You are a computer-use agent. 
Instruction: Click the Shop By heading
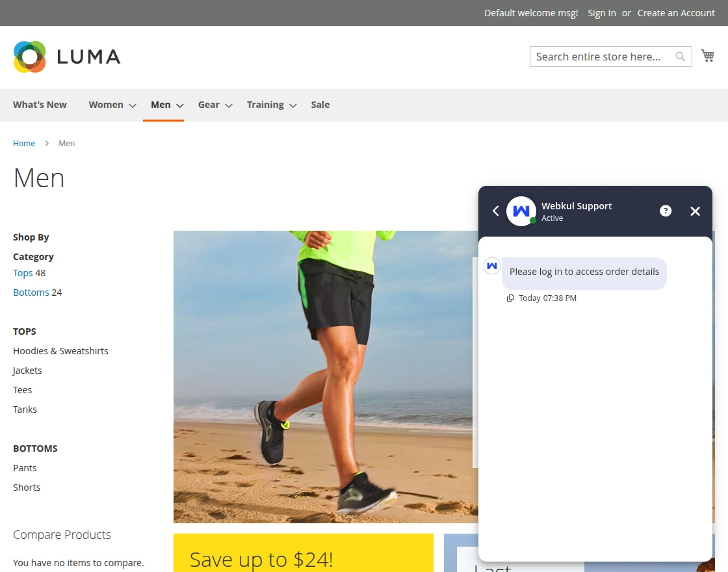tap(31, 237)
